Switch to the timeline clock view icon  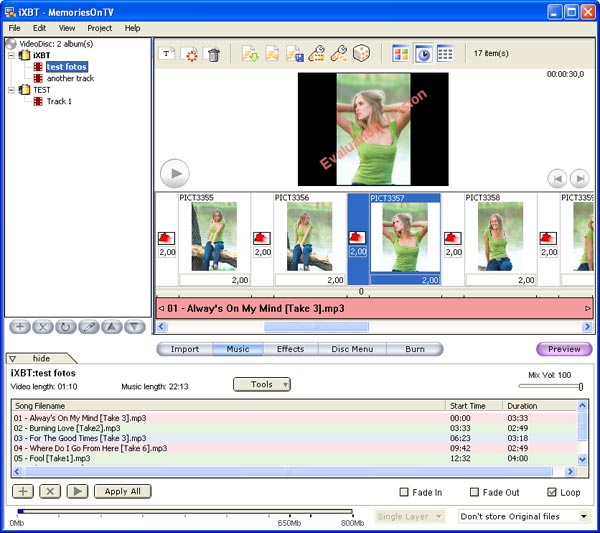coord(423,54)
